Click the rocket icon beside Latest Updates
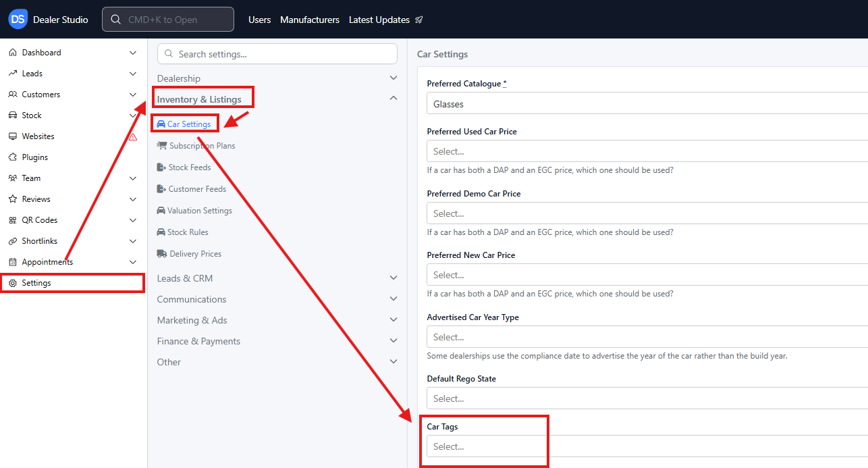 pyautogui.click(x=419, y=20)
